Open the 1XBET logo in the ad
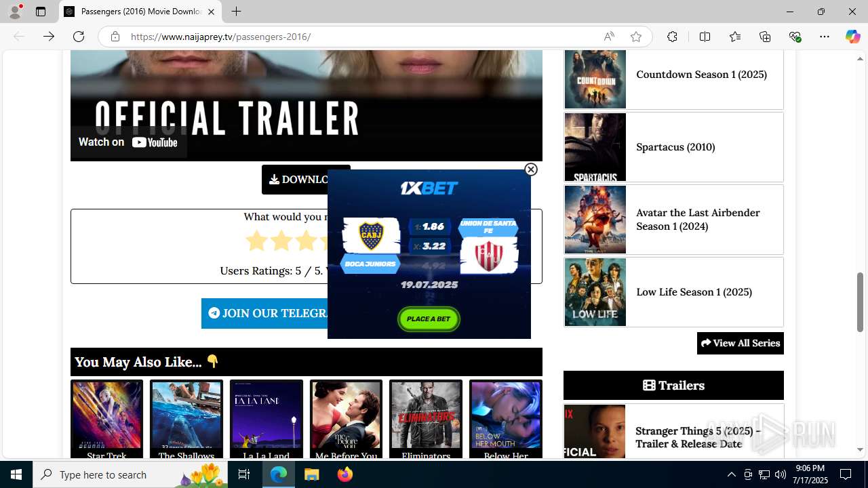 [x=429, y=188]
